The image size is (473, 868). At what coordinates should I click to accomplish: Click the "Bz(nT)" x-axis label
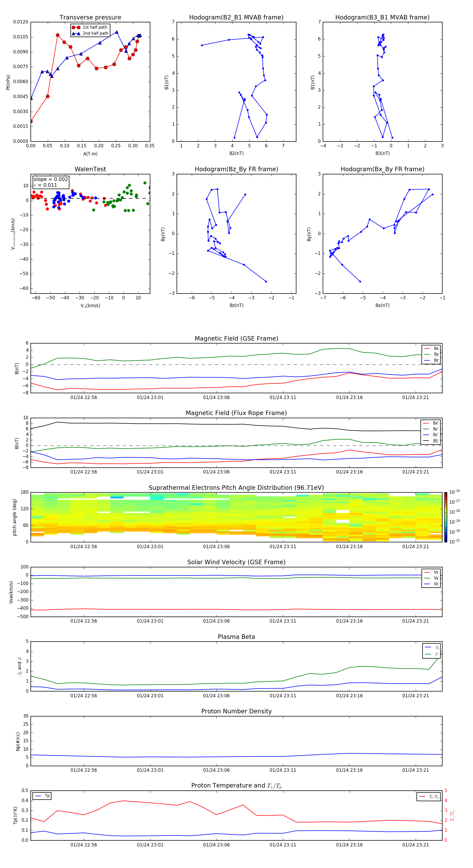[236, 305]
